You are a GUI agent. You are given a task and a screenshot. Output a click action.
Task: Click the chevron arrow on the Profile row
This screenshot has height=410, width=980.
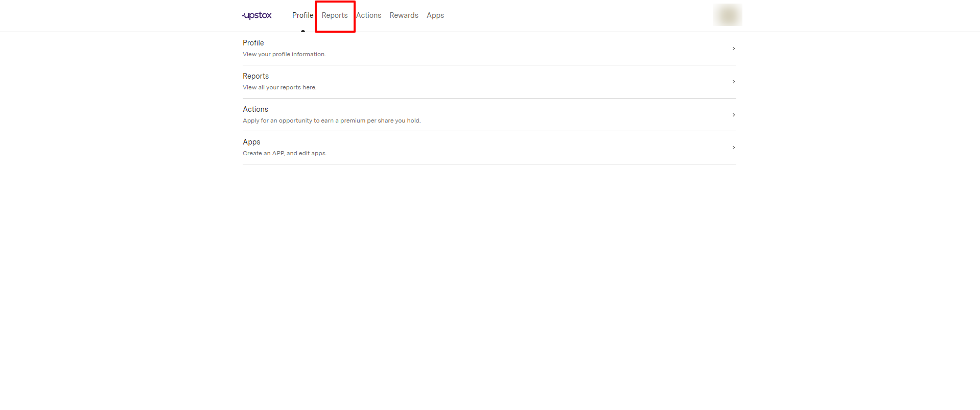click(733, 49)
